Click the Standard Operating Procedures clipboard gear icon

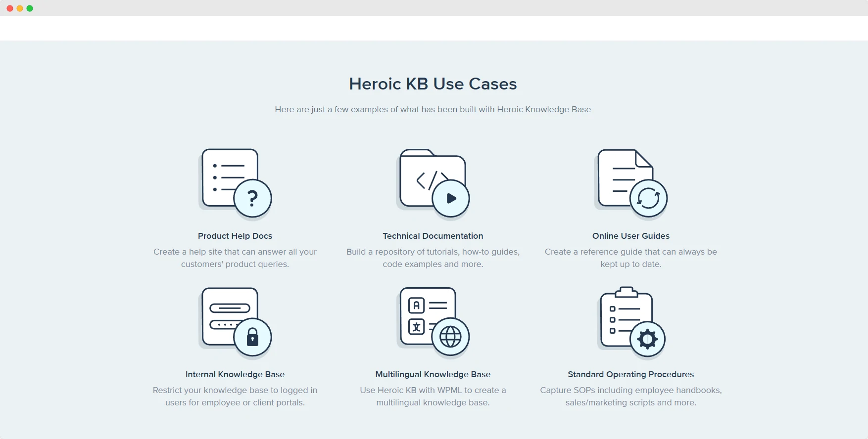click(x=631, y=323)
